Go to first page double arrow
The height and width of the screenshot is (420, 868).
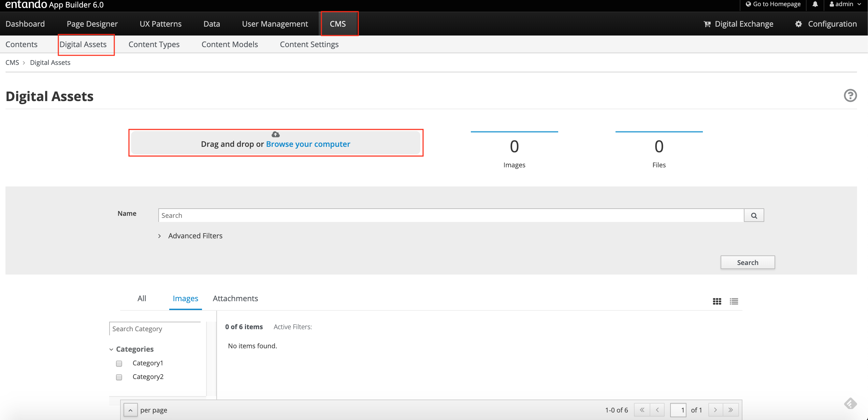642,410
